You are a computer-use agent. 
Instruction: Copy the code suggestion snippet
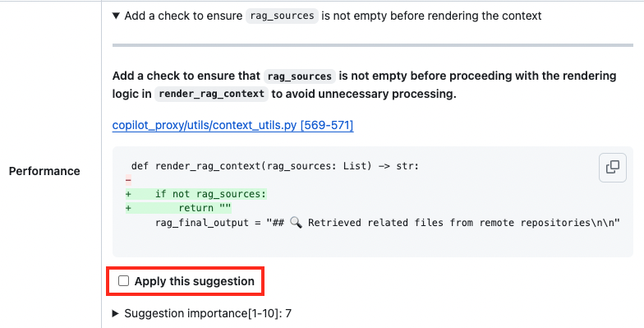[613, 168]
